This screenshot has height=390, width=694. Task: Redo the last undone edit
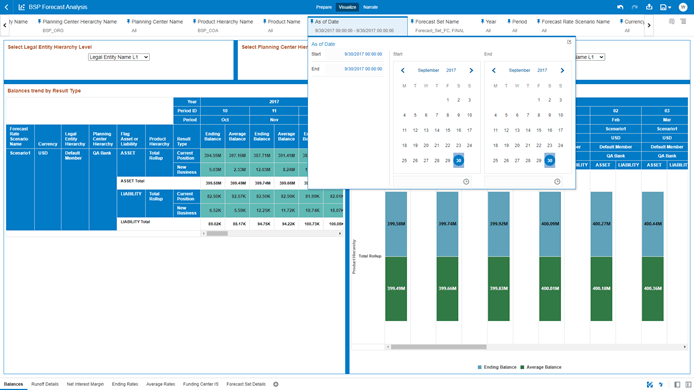coord(634,7)
